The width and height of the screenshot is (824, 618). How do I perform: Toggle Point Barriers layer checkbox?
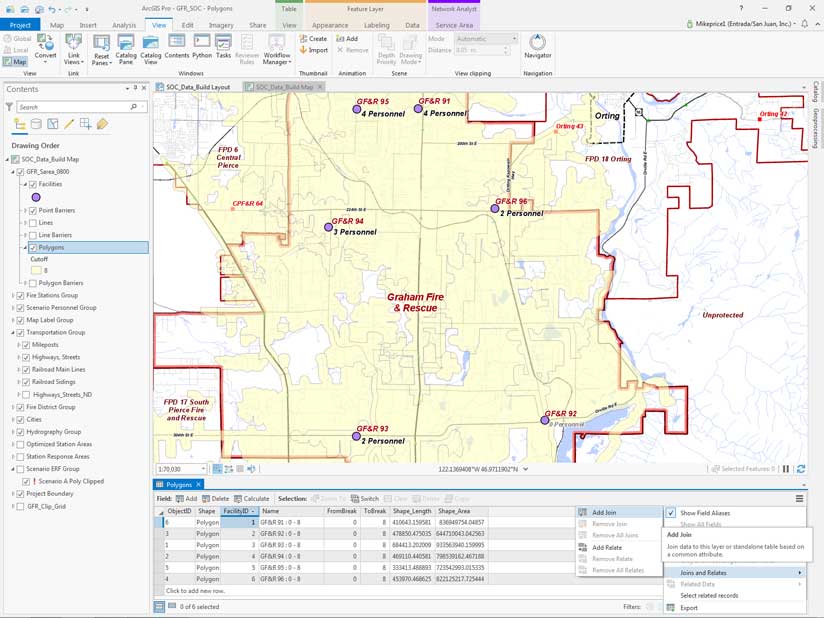[x=33, y=211]
